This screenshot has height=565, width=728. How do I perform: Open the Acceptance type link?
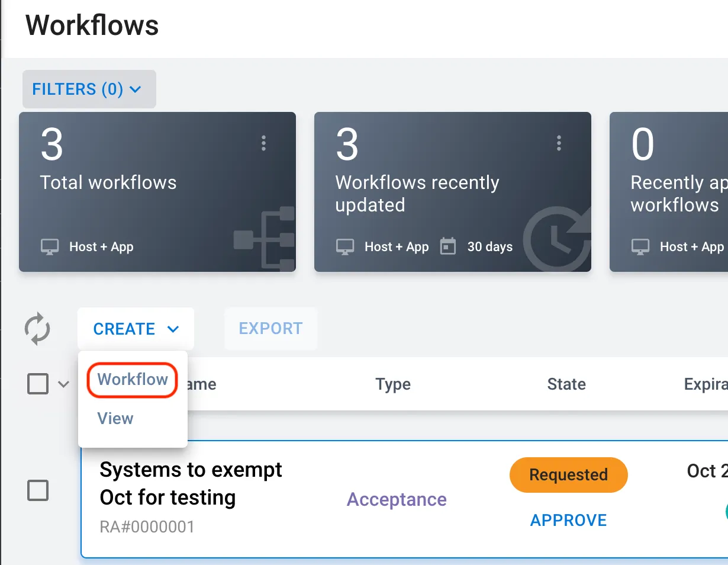pos(397,499)
